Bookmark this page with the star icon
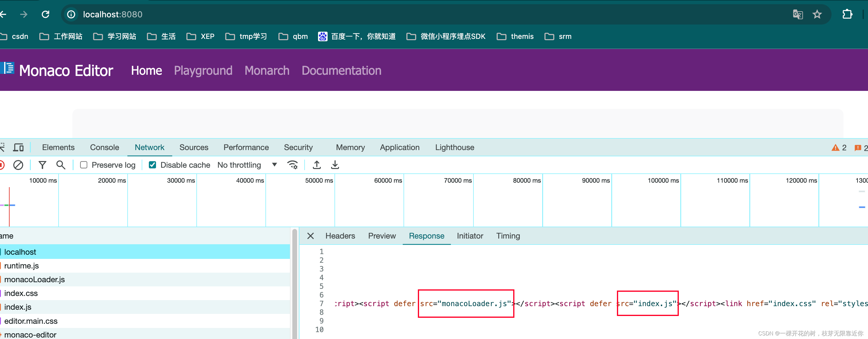 817,14
